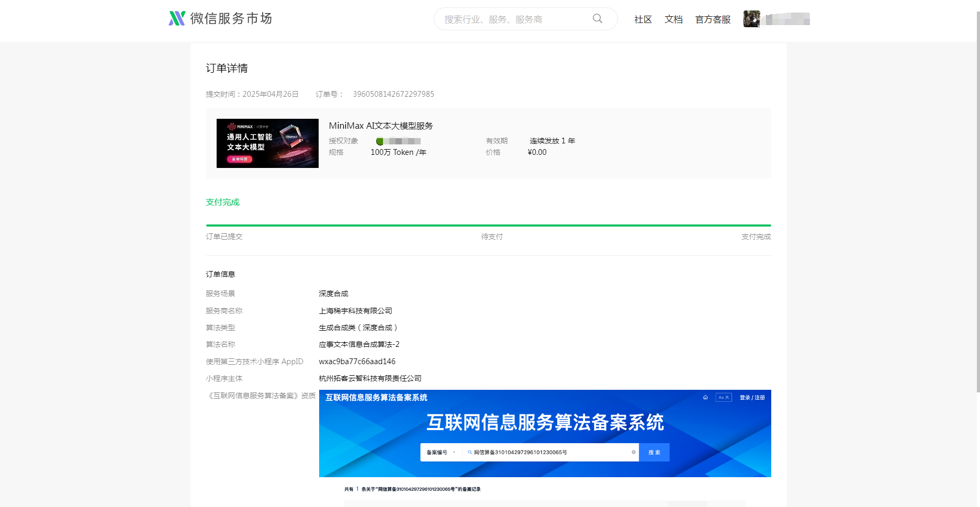This screenshot has width=980, height=507.
Task: Open the MiniMax AI文本大模型服务 title
Action: (380, 126)
